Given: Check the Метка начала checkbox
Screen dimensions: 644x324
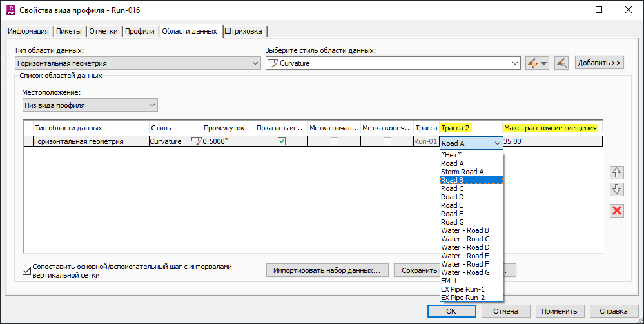Looking at the screenshot, I should pyautogui.click(x=335, y=141).
